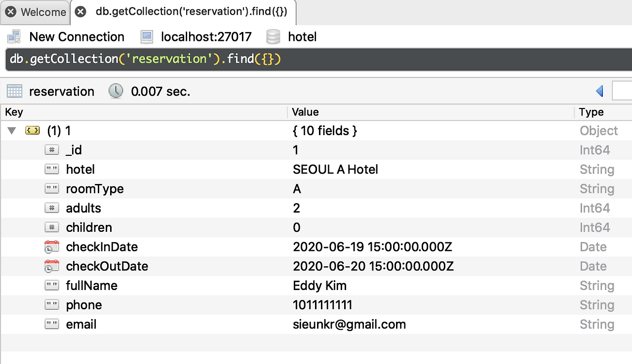Select the localhost:27017 server icon
This screenshot has height=364, width=632.
pos(146,36)
